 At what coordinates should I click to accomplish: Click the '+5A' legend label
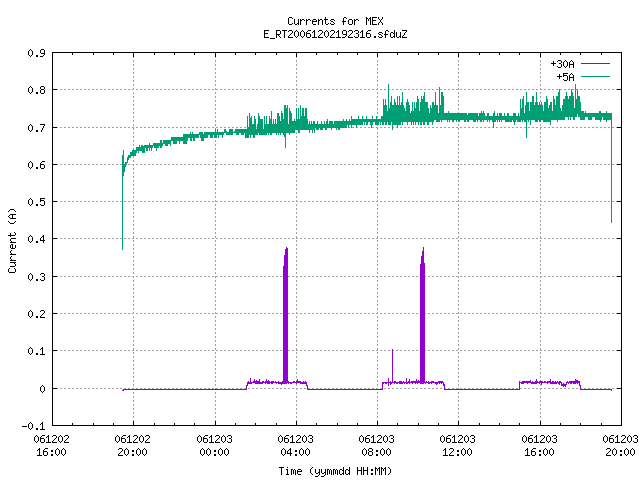point(565,77)
